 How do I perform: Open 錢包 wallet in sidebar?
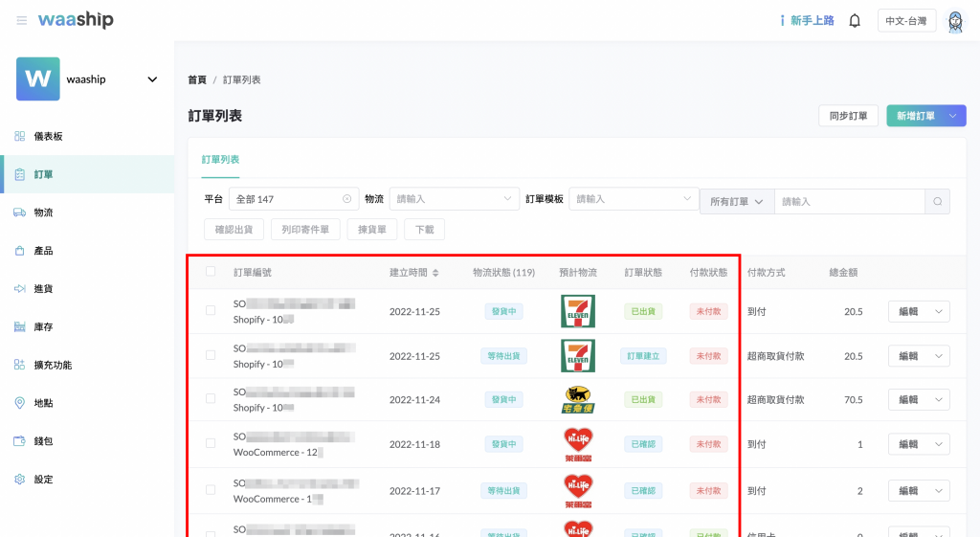tap(43, 441)
